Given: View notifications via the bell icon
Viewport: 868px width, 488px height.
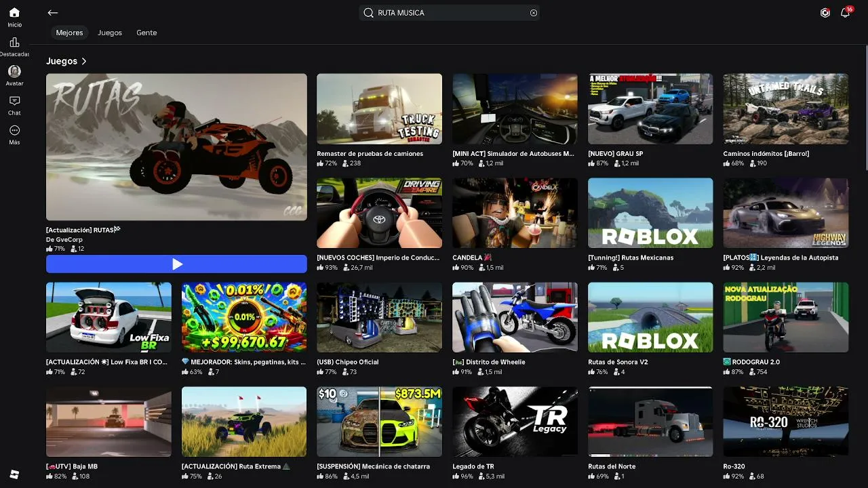Looking at the screenshot, I should 846,12.
